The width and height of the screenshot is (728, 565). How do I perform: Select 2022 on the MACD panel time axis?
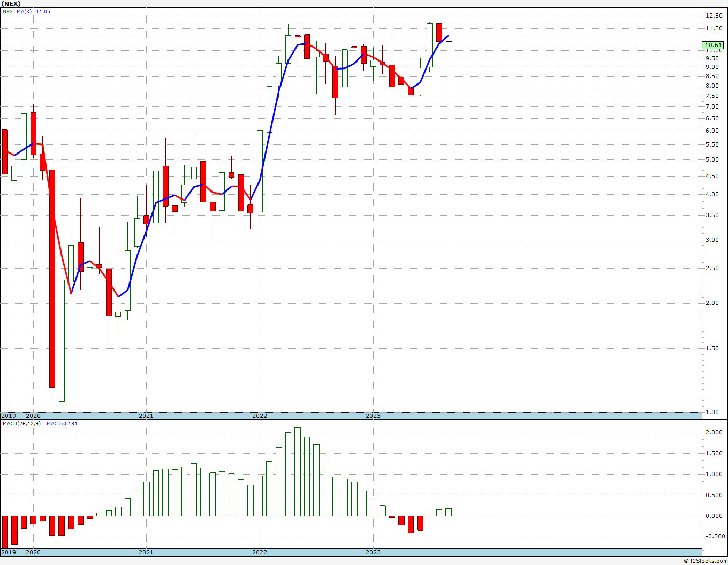click(260, 553)
